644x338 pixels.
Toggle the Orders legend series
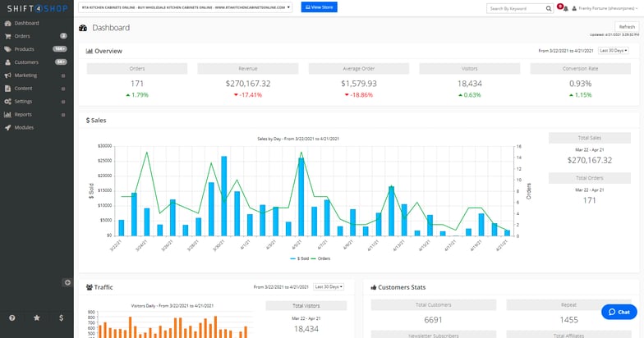[320, 259]
